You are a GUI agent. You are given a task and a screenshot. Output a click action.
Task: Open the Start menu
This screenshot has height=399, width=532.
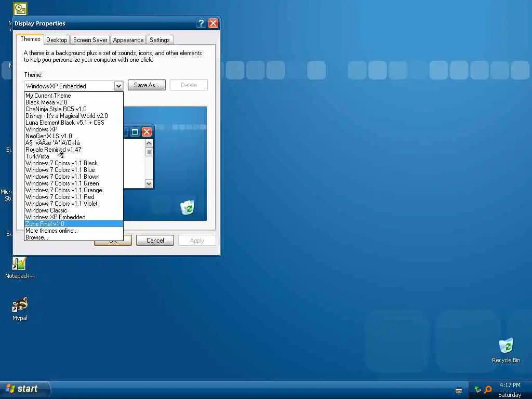tap(25, 389)
